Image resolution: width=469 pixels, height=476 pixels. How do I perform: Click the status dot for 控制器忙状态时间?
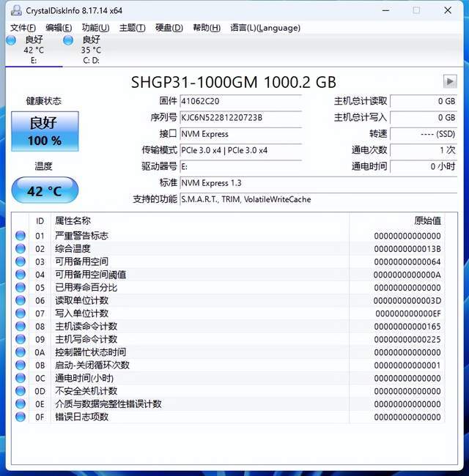[x=21, y=352]
